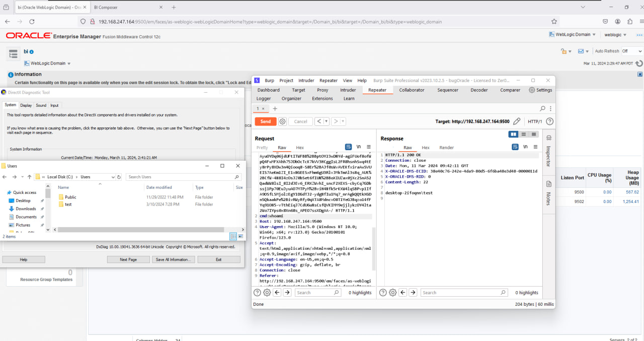Open the history dropdown beside back arrow
The image size is (644, 341).
pos(327,121)
